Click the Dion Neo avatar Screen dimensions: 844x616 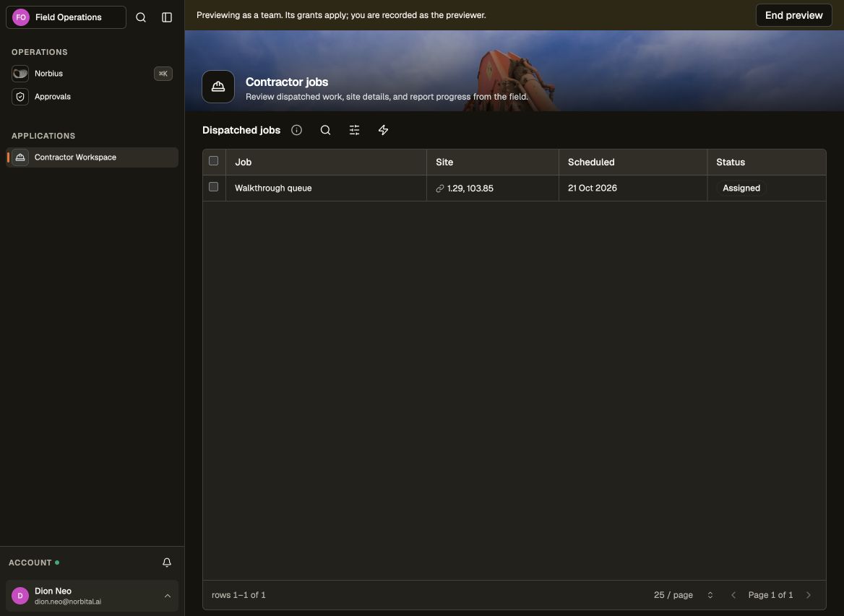click(20, 596)
